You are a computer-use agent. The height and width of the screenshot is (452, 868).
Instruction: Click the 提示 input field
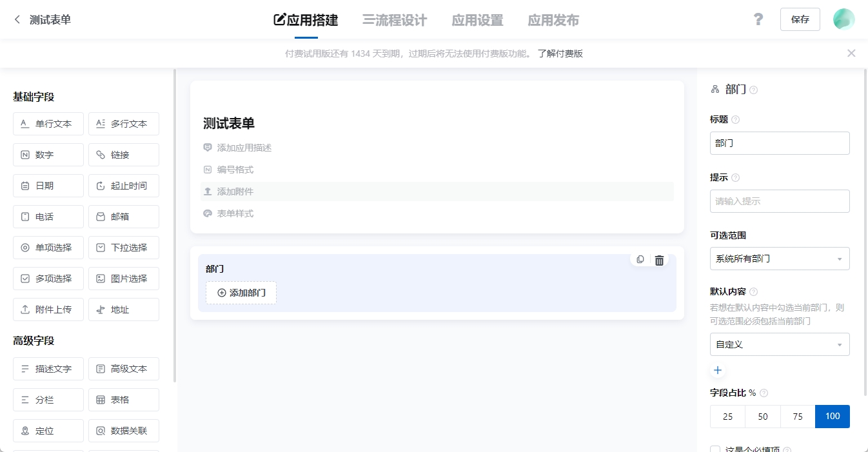click(779, 201)
